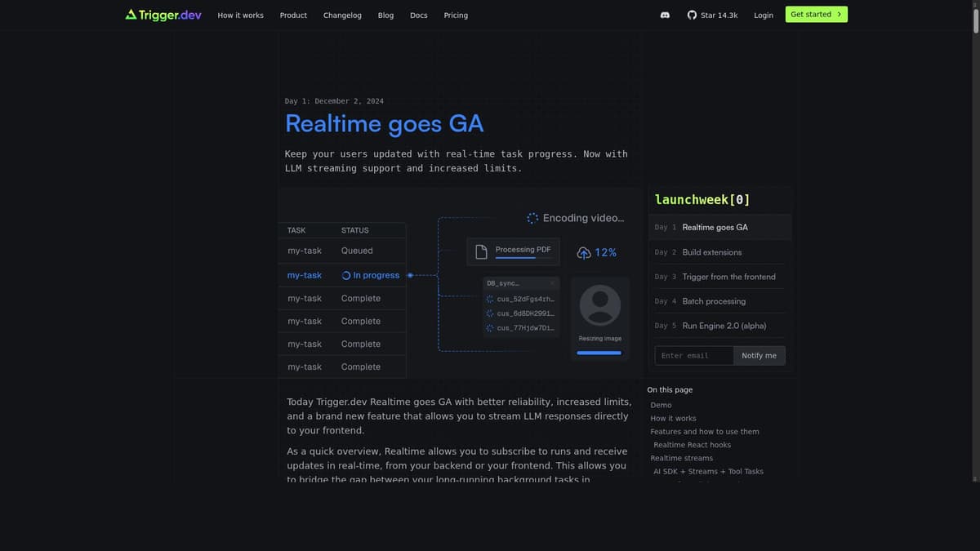Viewport: 980px width, 551px height.
Task: Select Day 4 Batch processing
Action: pos(720,301)
